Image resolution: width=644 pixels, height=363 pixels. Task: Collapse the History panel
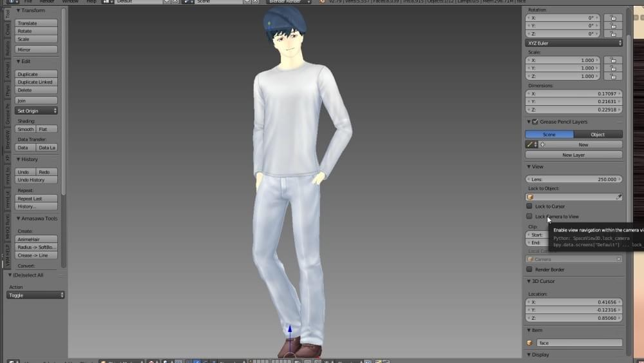coord(18,159)
